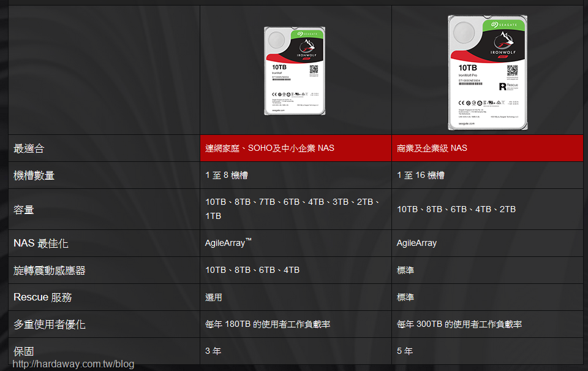This screenshot has width=588, height=371.
Task: Select the '機槽數量' row label
Action: pos(34,175)
